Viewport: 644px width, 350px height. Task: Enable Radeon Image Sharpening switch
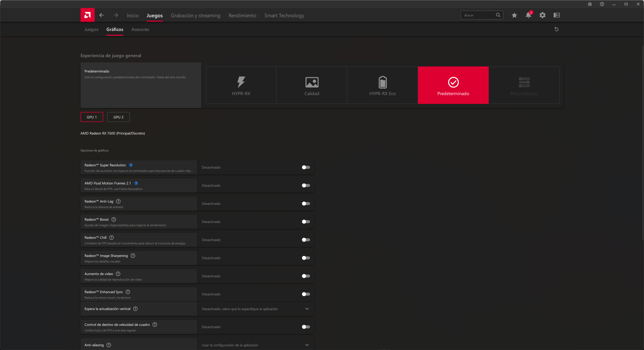(x=306, y=258)
